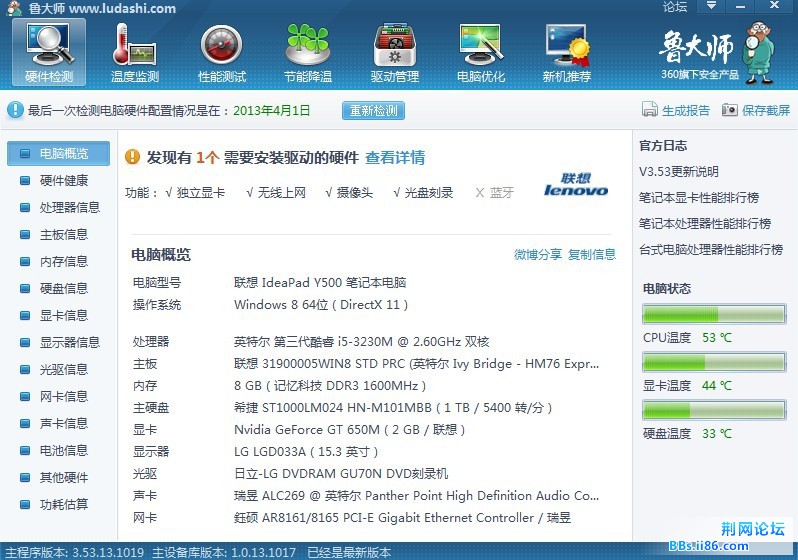Open 台式电脑处理器性能排行榜 link

coord(711,249)
